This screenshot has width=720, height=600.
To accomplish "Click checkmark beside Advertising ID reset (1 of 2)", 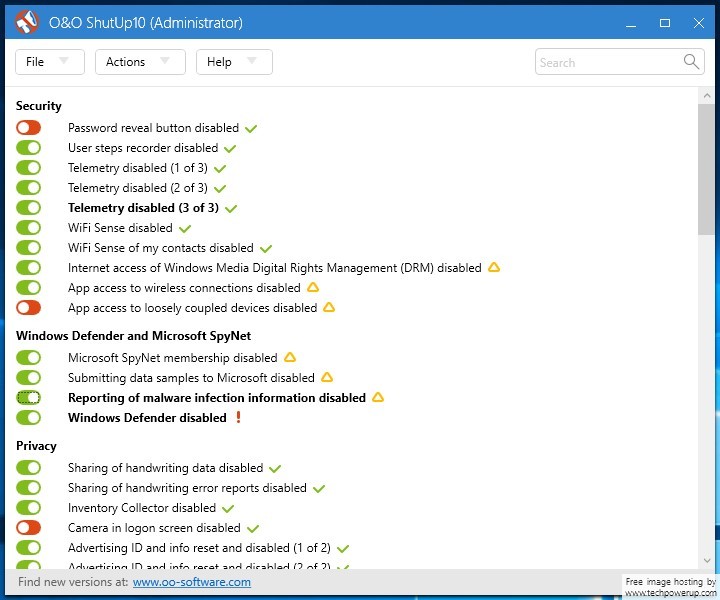I will coord(343,549).
